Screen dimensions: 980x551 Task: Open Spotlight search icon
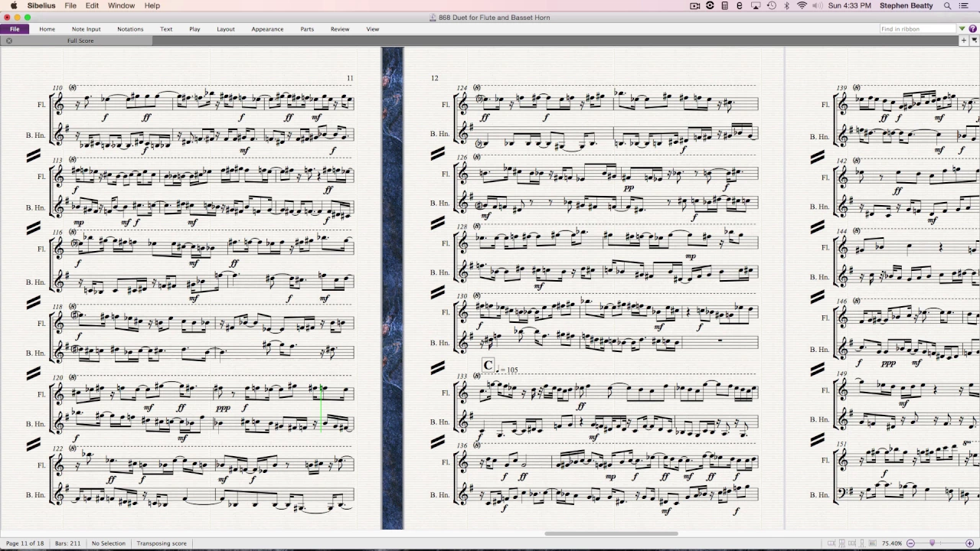[947, 5]
